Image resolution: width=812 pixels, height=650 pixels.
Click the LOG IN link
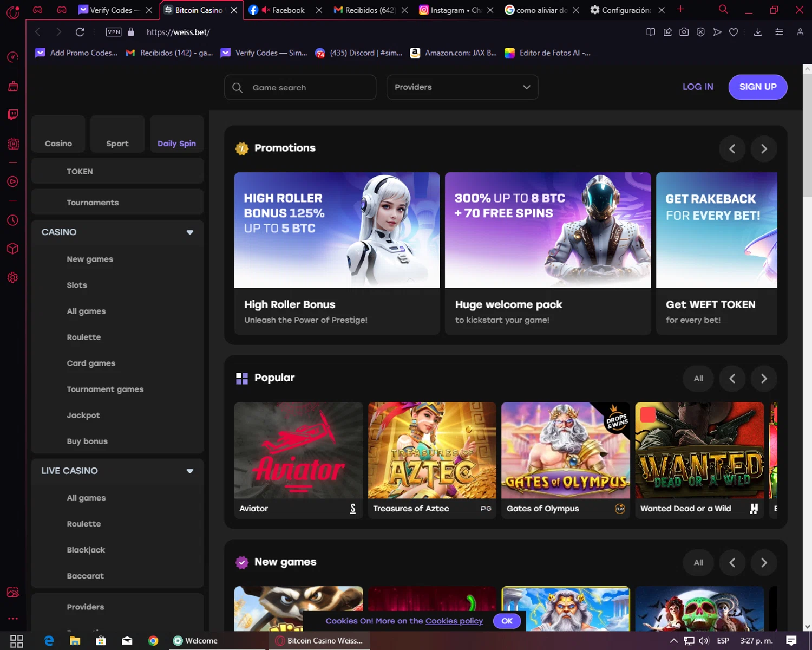[698, 87]
